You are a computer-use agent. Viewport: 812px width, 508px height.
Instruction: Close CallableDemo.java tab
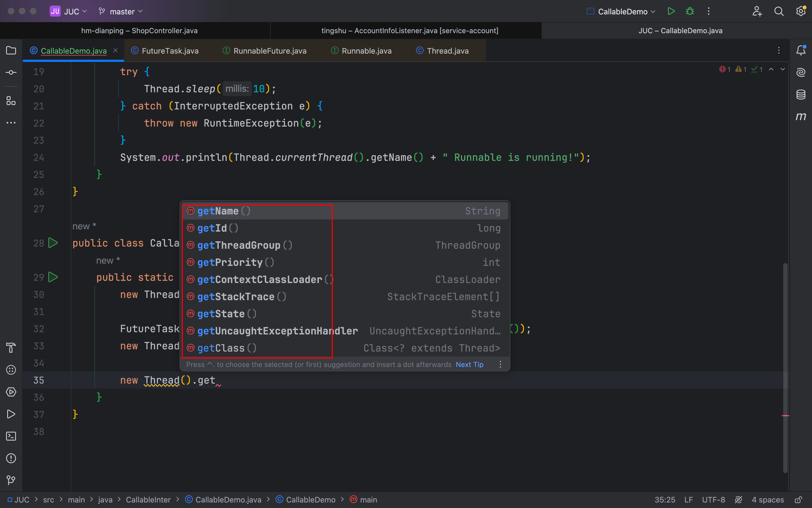[115, 50]
